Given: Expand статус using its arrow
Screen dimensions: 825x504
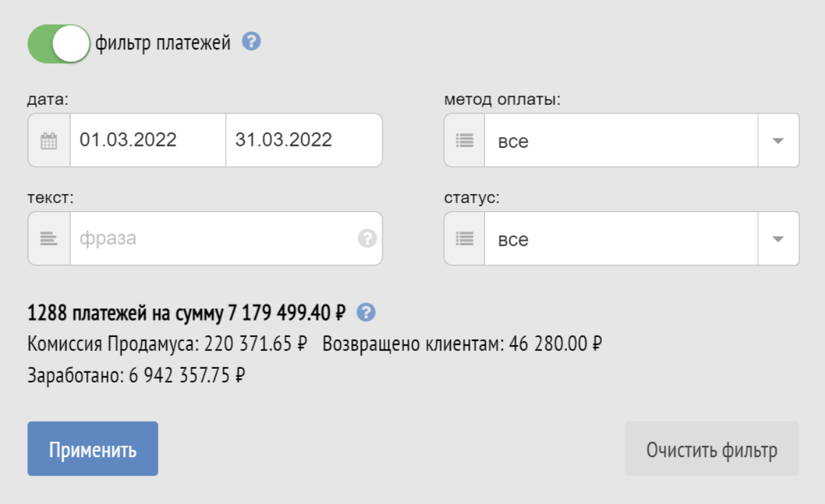Looking at the screenshot, I should 778,239.
